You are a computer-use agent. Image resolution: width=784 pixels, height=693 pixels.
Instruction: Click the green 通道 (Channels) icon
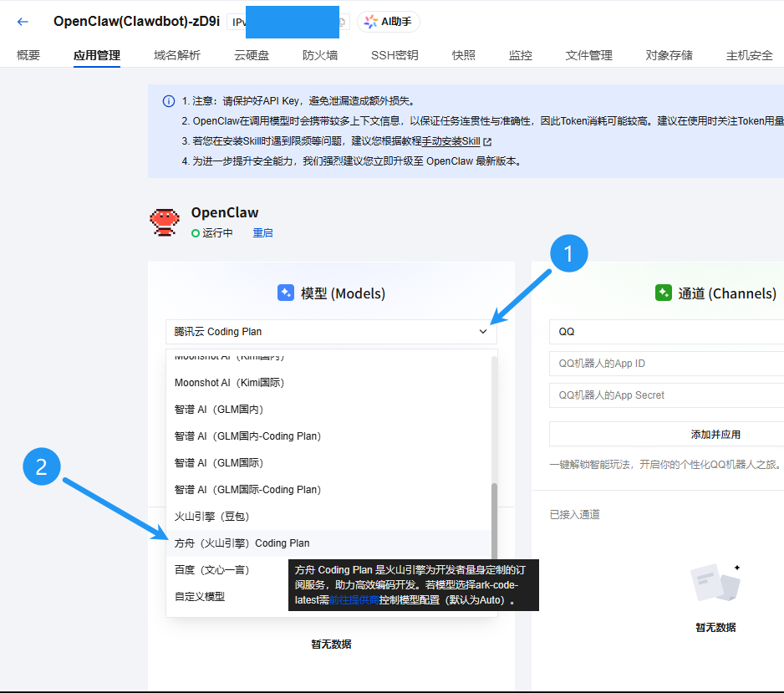tap(664, 293)
